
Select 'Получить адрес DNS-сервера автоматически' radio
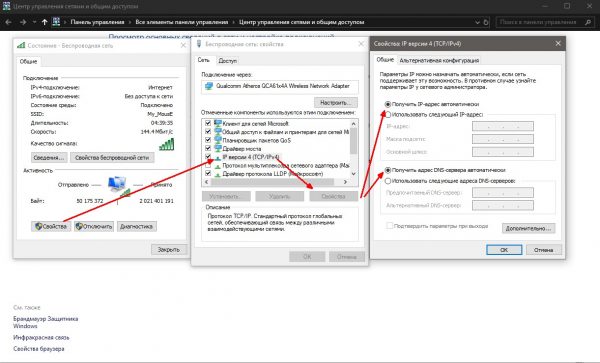coord(388,170)
